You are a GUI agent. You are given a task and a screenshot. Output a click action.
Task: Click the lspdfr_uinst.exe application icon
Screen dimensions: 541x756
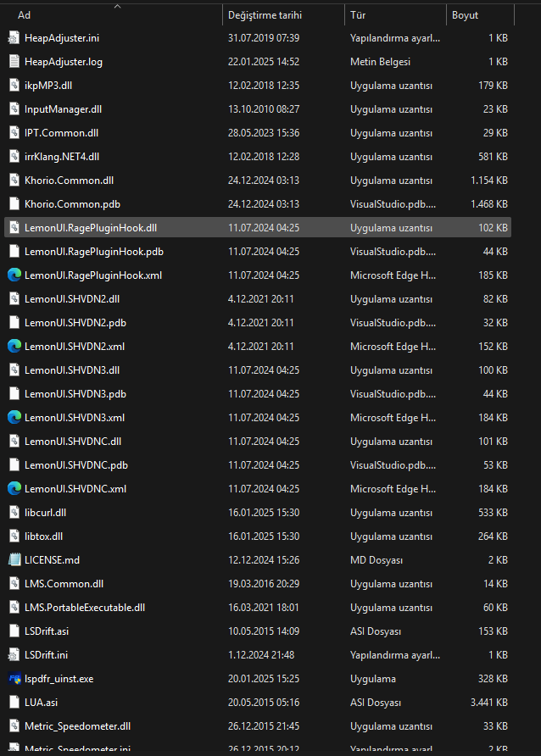(x=14, y=679)
